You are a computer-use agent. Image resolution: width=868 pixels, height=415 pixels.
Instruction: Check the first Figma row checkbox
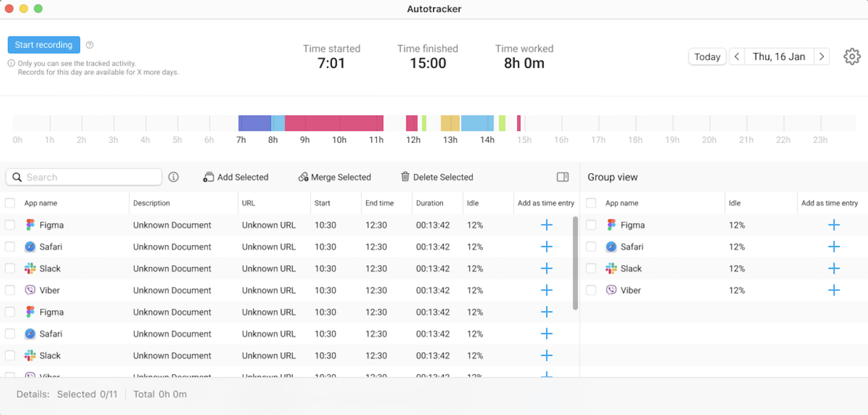pos(10,225)
